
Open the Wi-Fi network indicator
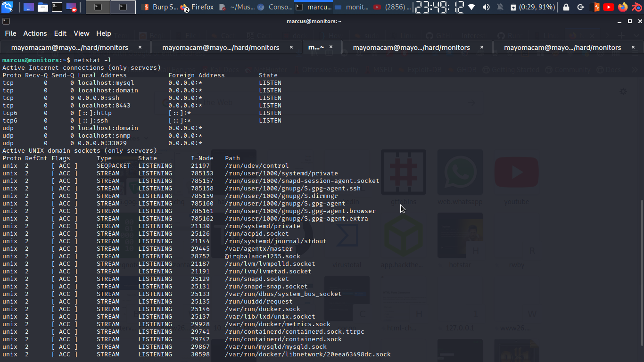tap(472, 7)
